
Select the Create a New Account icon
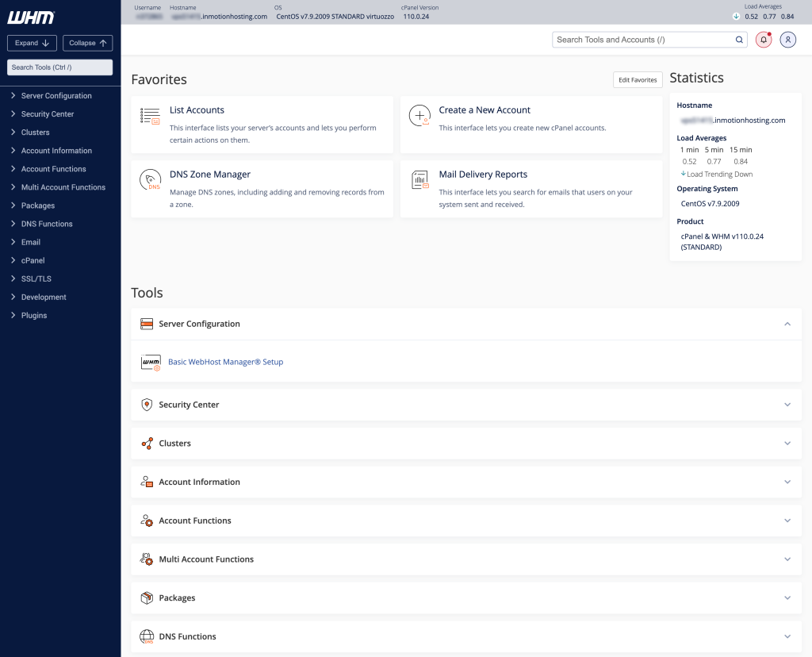[419, 115]
